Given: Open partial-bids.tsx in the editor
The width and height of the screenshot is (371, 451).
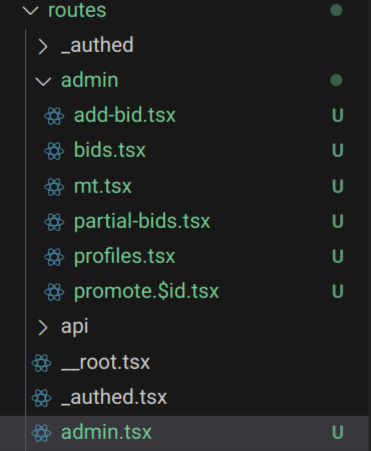Looking at the screenshot, I should 142,221.
